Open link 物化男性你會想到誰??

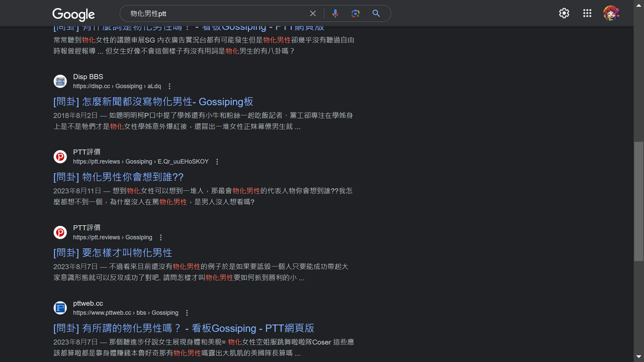click(119, 177)
